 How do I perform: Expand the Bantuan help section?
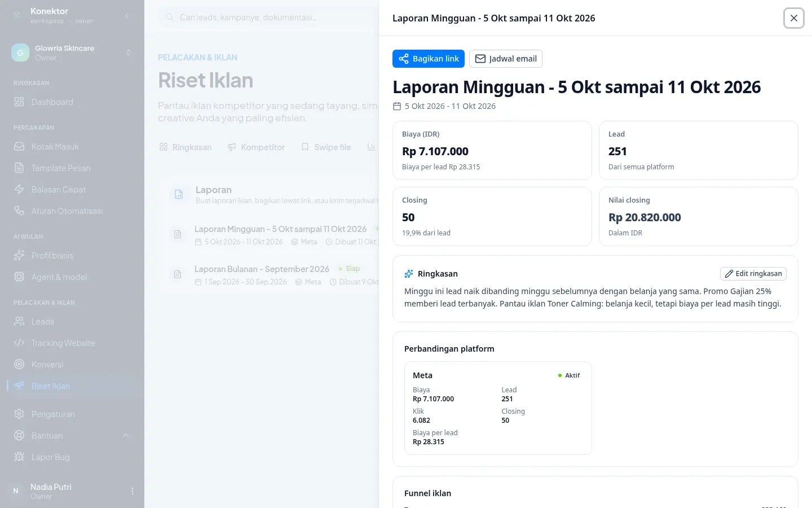pos(72,436)
